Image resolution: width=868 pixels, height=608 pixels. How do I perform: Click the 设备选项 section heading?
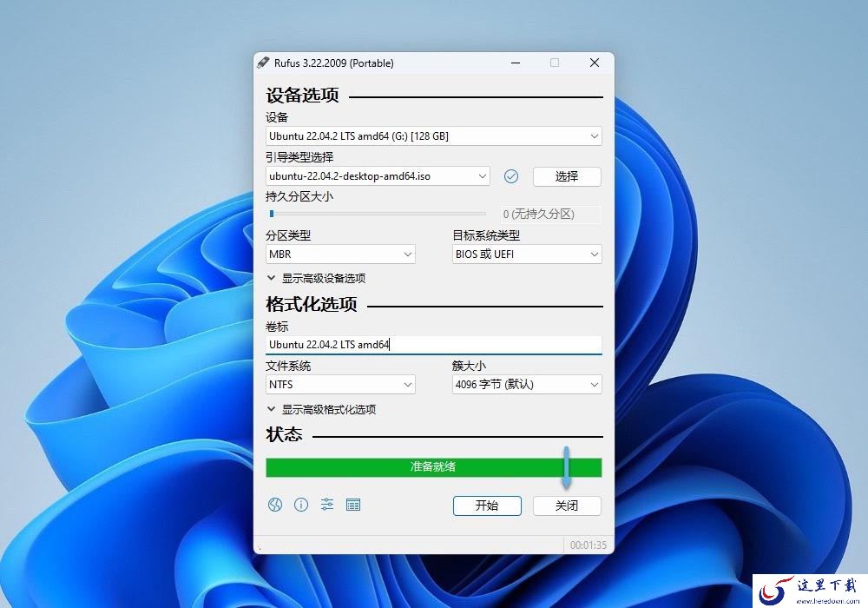click(302, 96)
